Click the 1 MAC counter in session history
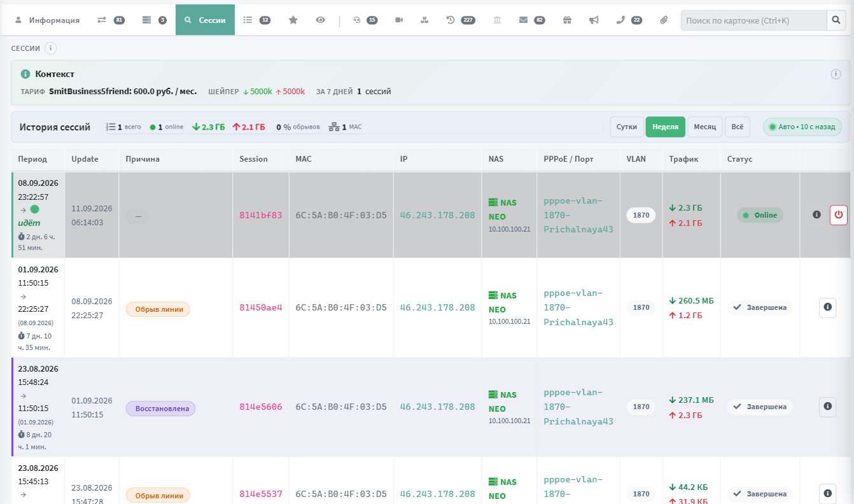Viewport: 854px width, 504px height. [346, 127]
